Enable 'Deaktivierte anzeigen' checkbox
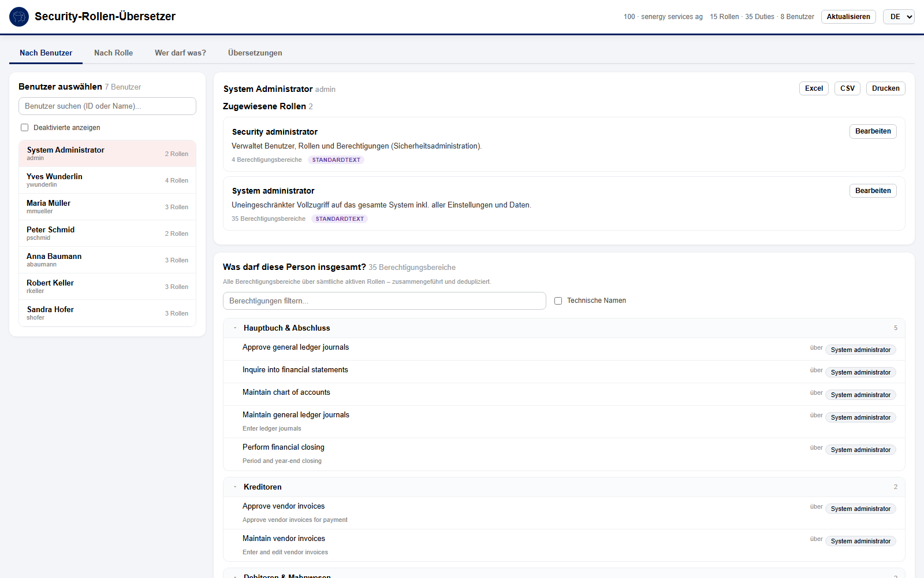Image resolution: width=924 pixels, height=578 pixels. 24,128
